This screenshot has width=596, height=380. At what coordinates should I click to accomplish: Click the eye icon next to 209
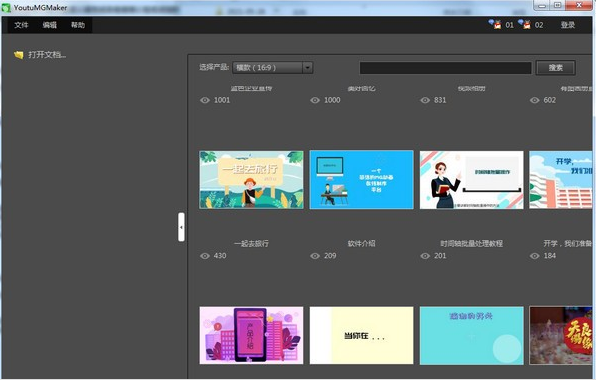(315, 256)
